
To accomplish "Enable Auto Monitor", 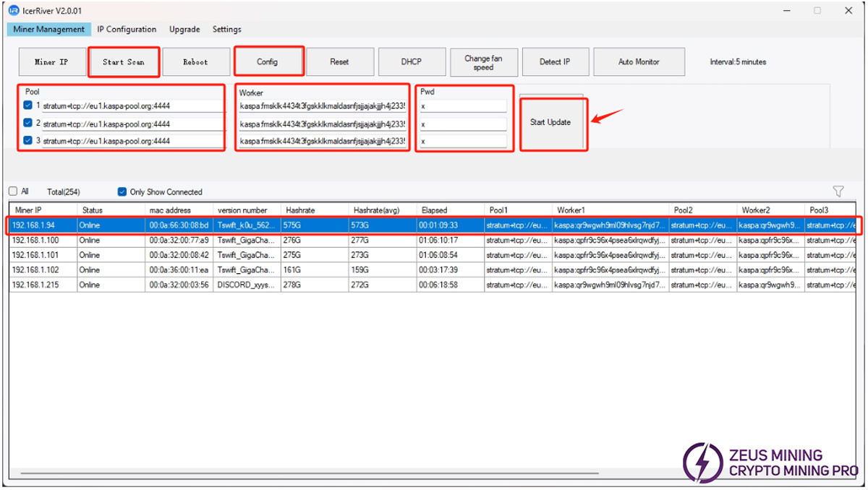I will [x=638, y=62].
